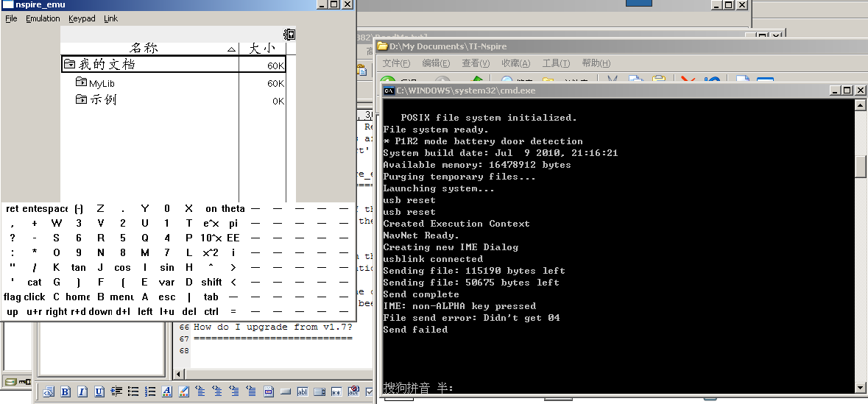Insert a password field (**) from toolbar
Image resolution: width=868 pixels, height=404 pixels.
[336, 392]
